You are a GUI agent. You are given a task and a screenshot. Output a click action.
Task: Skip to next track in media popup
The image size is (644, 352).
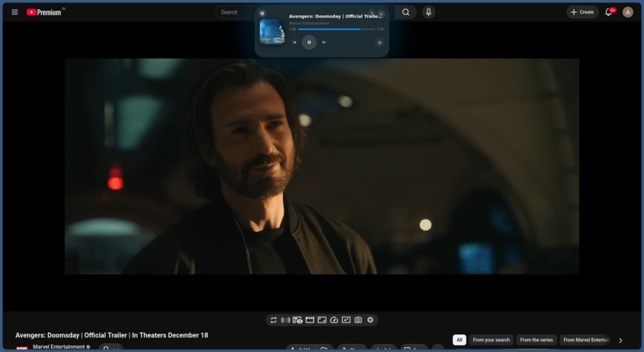324,42
